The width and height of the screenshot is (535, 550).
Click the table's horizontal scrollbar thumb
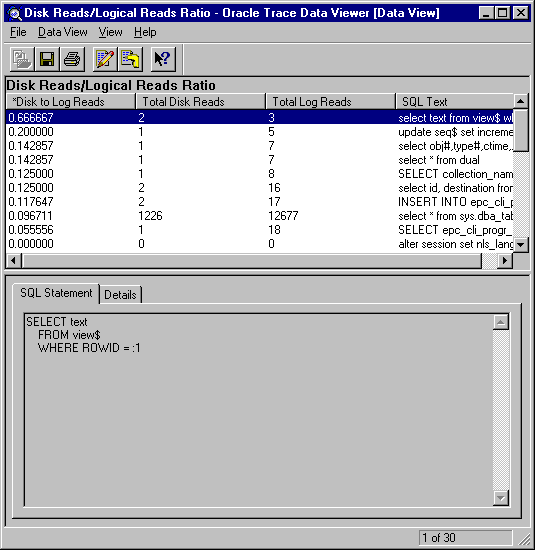pyautogui.click(x=252, y=261)
